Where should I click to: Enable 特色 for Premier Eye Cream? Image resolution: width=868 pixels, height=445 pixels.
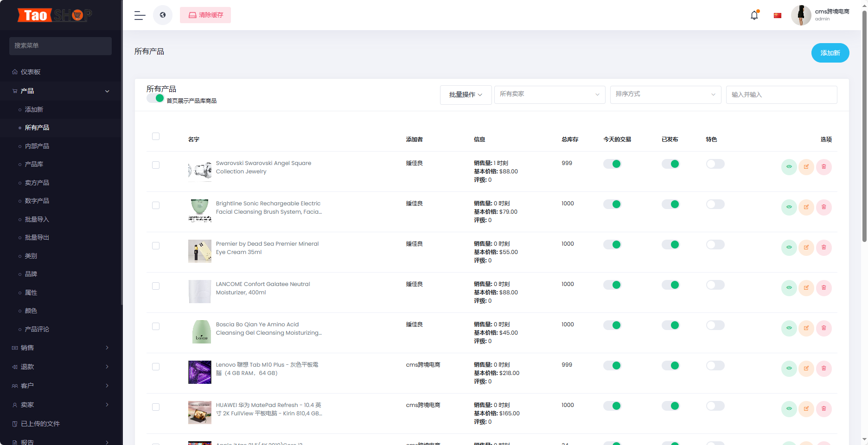tap(715, 244)
